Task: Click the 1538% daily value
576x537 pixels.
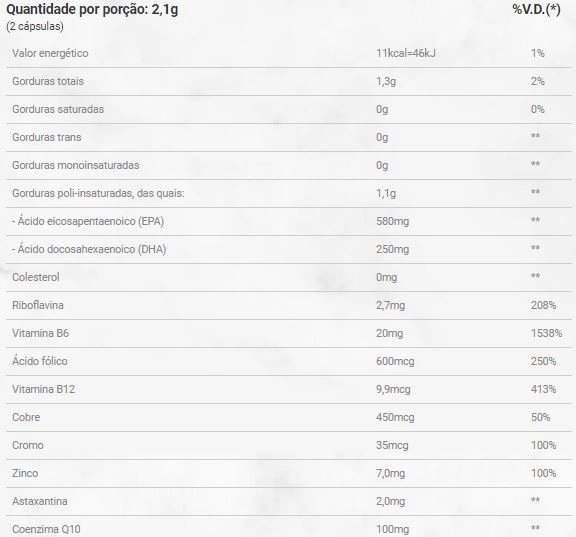Action: (x=546, y=333)
